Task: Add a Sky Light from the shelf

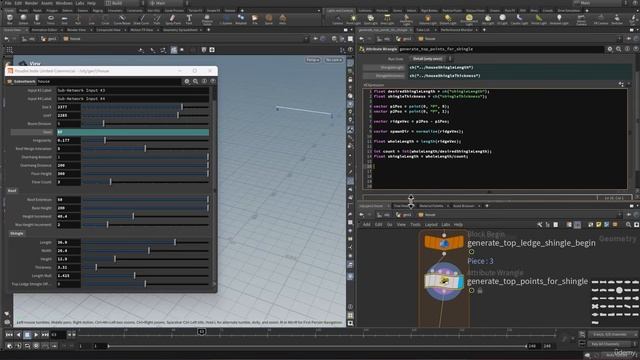Action: (487, 19)
